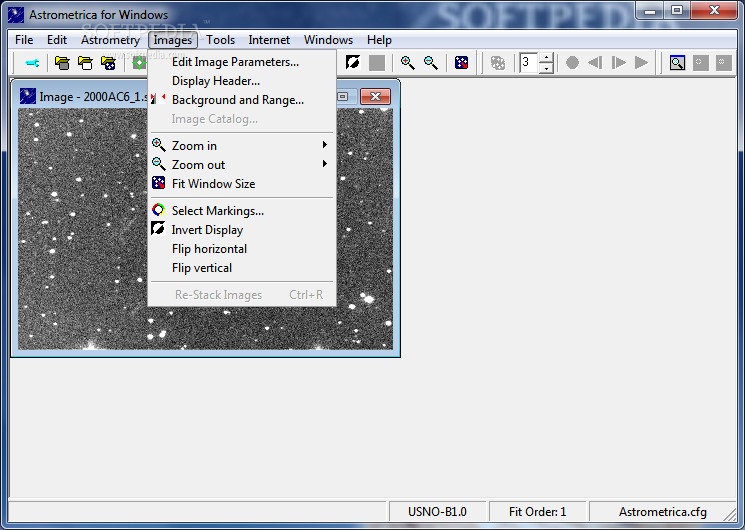Click the magnifier window icon at toolbar right

pos(677,63)
